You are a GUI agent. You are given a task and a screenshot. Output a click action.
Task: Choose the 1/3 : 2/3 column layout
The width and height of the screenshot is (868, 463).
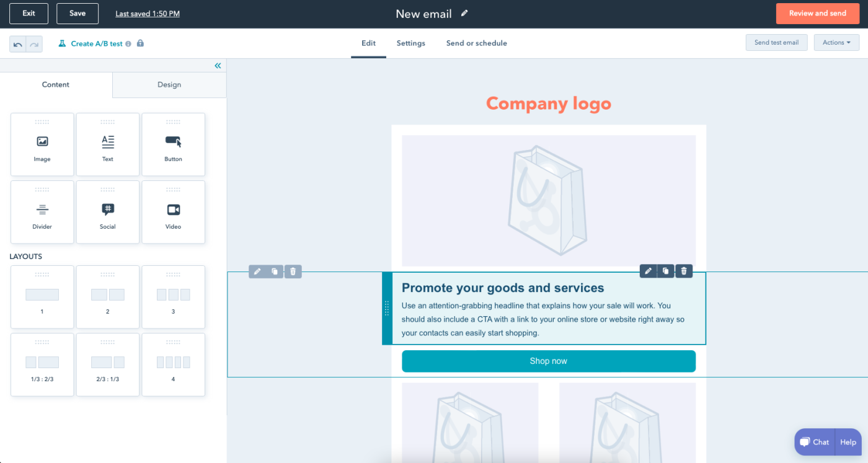[x=42, y=364]
